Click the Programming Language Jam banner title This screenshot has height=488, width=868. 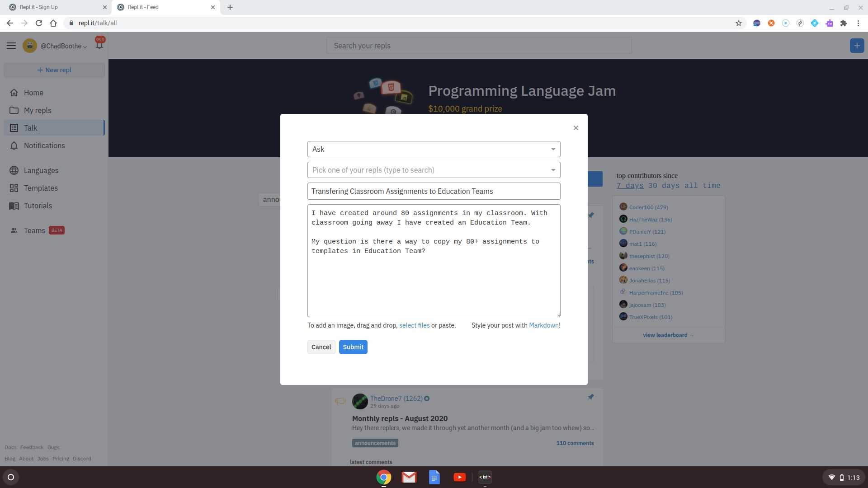point(522,91)
